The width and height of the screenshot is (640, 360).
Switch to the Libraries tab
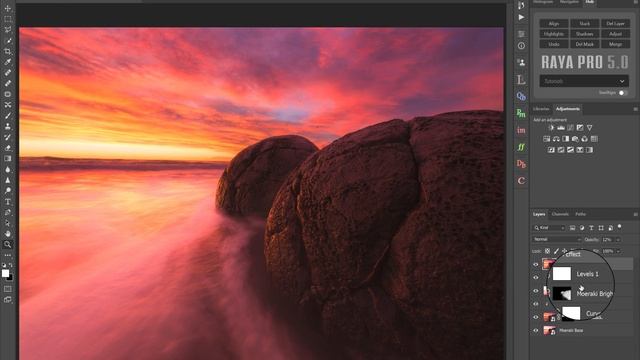click(x=541, y=109)
